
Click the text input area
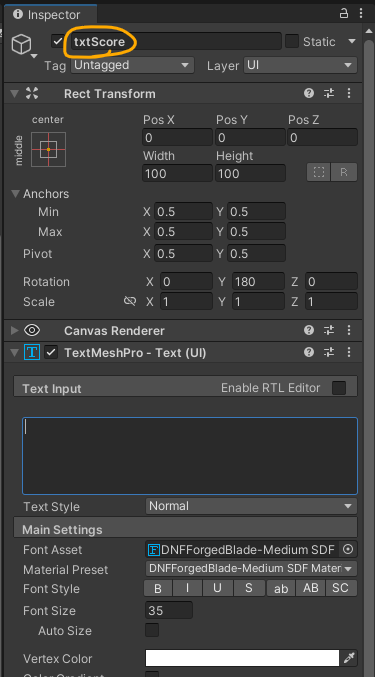pos(190,456)
